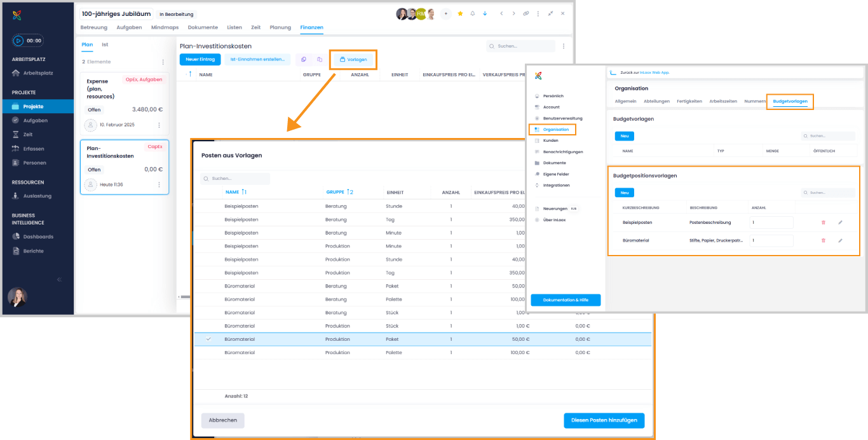The image size is (868, 440).
Task: Switch to Abteilungen tab in Organisation
Action: tap(656, 101)
